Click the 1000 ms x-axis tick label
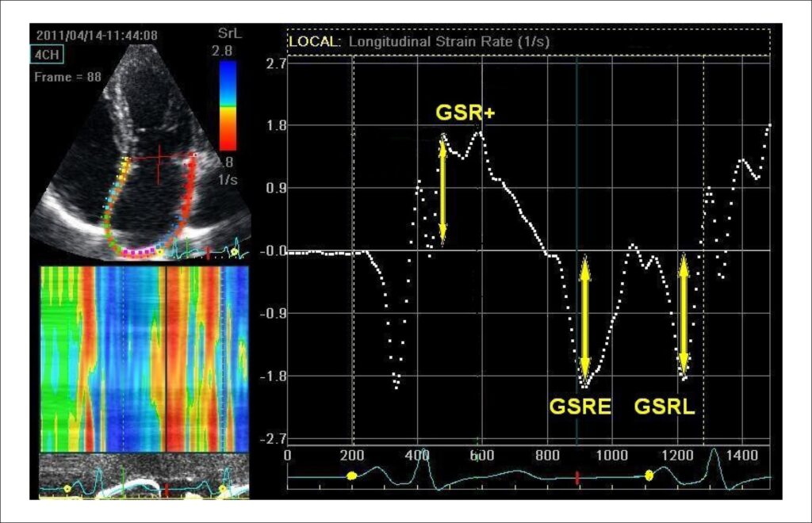The image size is (812, 523). [x=612, y=455]
